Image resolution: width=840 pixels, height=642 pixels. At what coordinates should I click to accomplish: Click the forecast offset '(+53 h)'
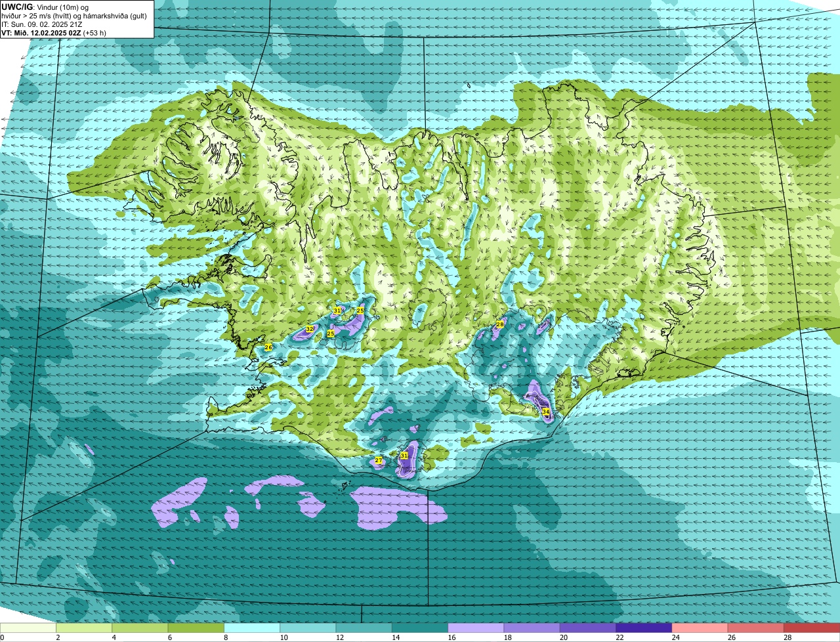coord(95,33)
